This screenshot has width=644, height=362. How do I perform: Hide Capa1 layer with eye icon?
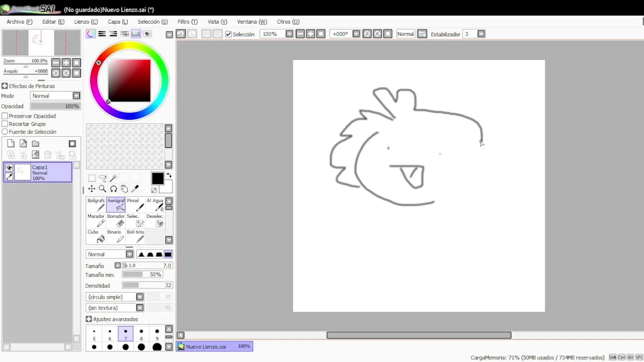[x=9, y=168]
